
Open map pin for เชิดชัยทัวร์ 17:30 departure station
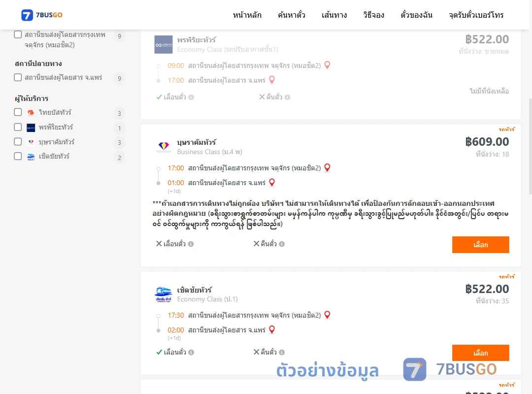pos(327,315)
